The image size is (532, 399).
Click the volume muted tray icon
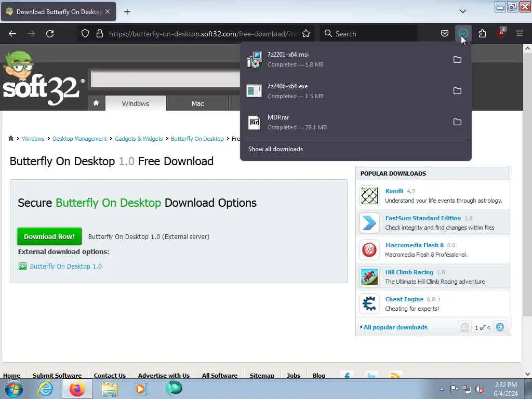coord(480,389)
